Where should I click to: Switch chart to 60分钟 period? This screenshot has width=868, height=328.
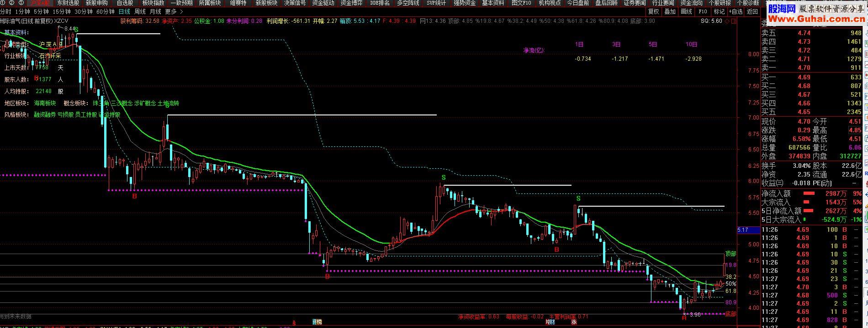[x=106, y=11]
